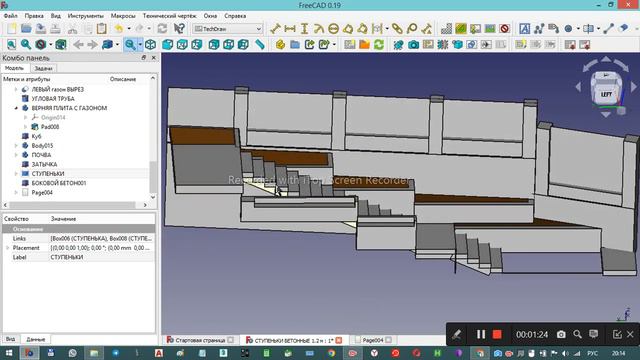The height and width of the screenshot is (360, 640).
Task: Expand the Pad008 tree node
Action: (25, 127)
